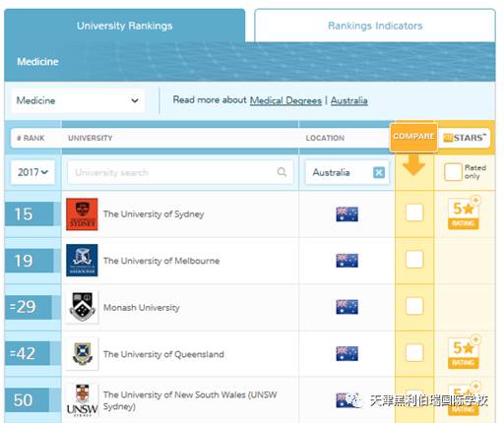Image resolution: width=504 pixels, height=423 pixels.
Task: Tick compare box for University of Queensland
Action: pos(414,353)
